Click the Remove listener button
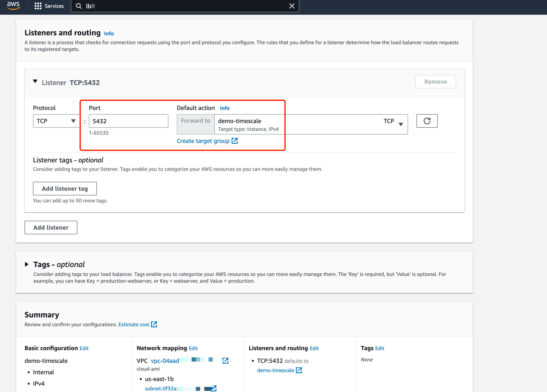 click(435, 82)
